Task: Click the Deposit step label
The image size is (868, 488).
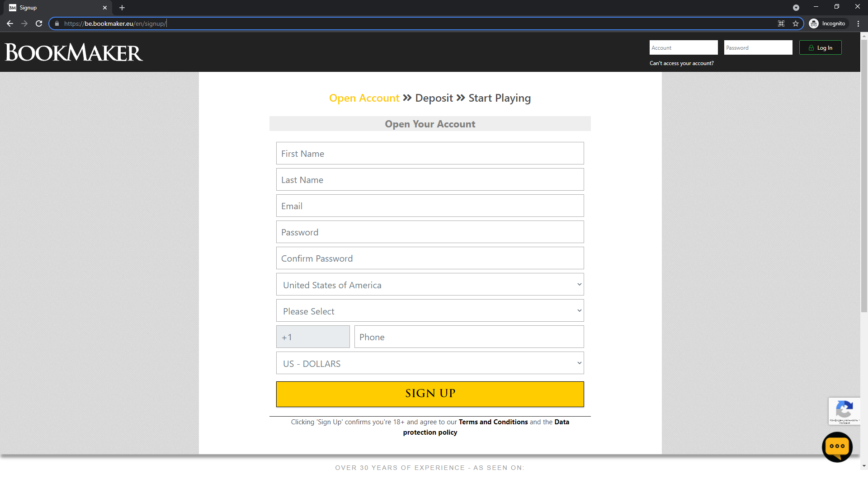Action: [434, 98]
